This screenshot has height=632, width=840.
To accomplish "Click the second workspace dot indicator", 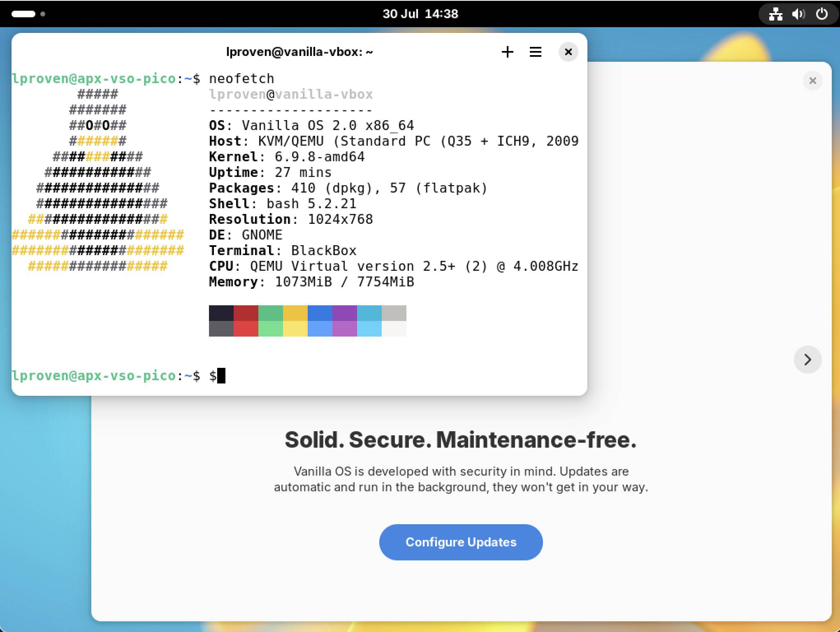I will point(43,14).
